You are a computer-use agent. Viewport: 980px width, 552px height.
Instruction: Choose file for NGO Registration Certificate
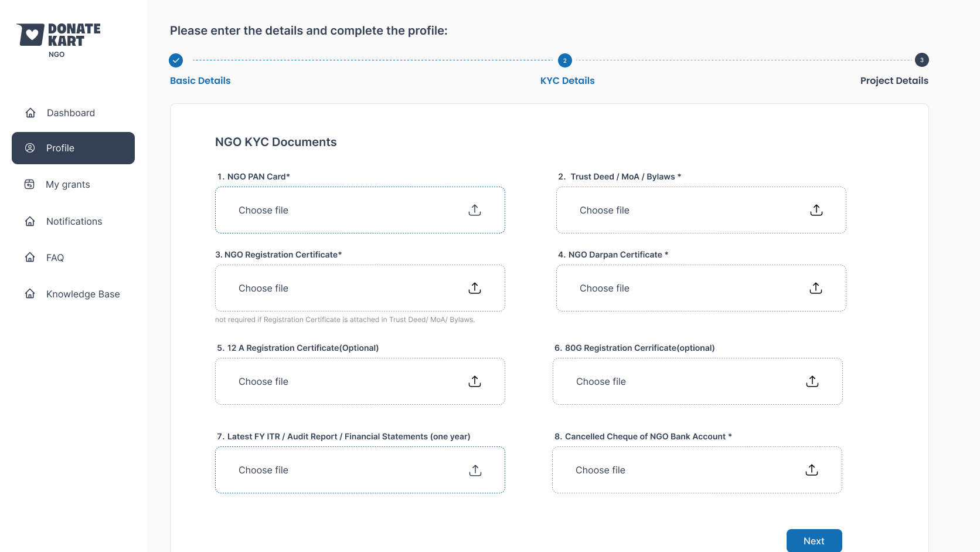click(360, 288)
